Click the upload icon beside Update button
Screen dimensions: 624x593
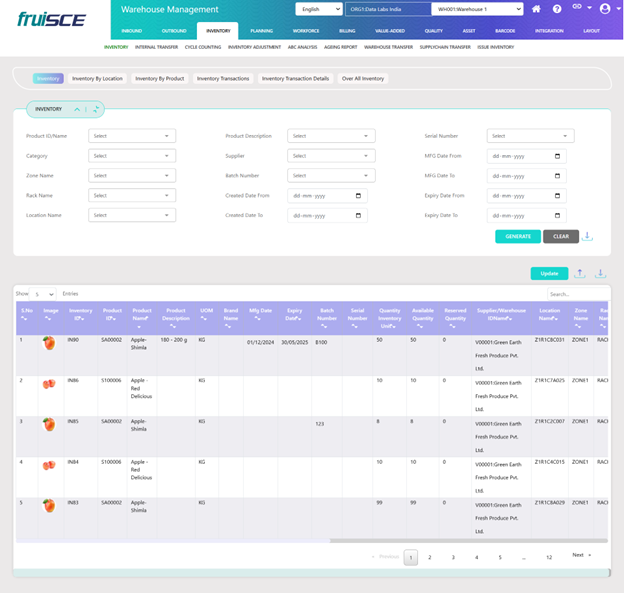pyautogui.click(x=581, y=273)
